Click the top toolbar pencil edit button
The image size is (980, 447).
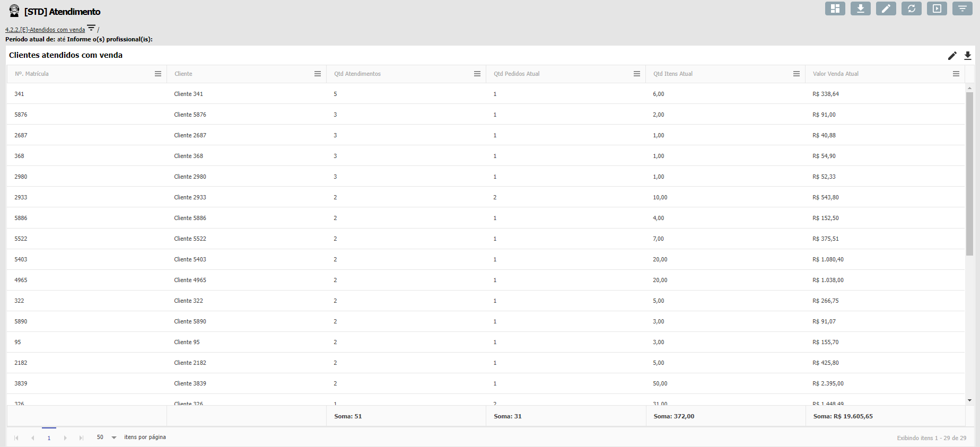(886, 8)
